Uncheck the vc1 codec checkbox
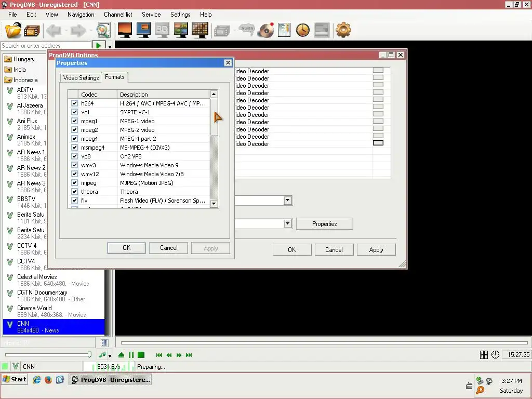This screenshot has width=532, height=399. pyautogui.click(x=74, y=112)
